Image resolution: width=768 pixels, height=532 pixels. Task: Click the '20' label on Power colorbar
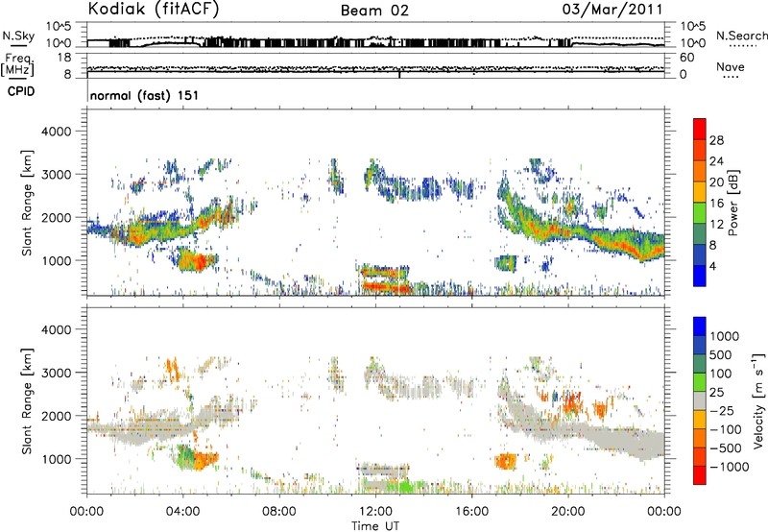[x=716, y=182]
